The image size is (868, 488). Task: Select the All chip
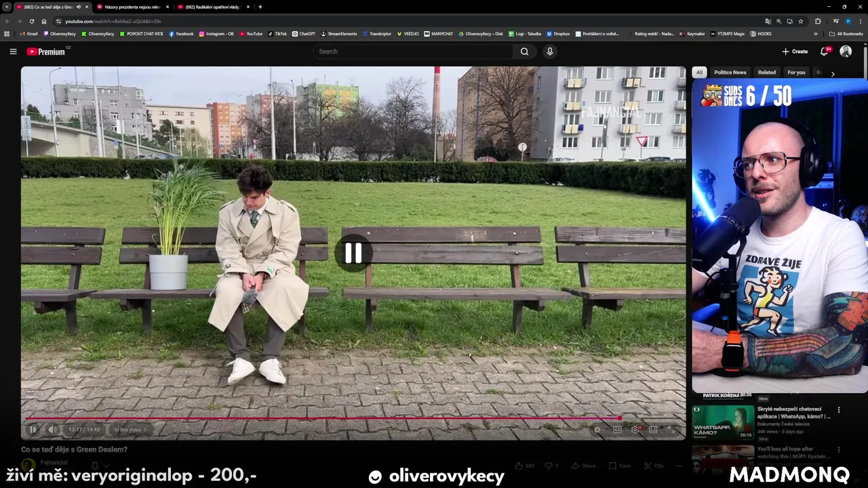point(699,73)
